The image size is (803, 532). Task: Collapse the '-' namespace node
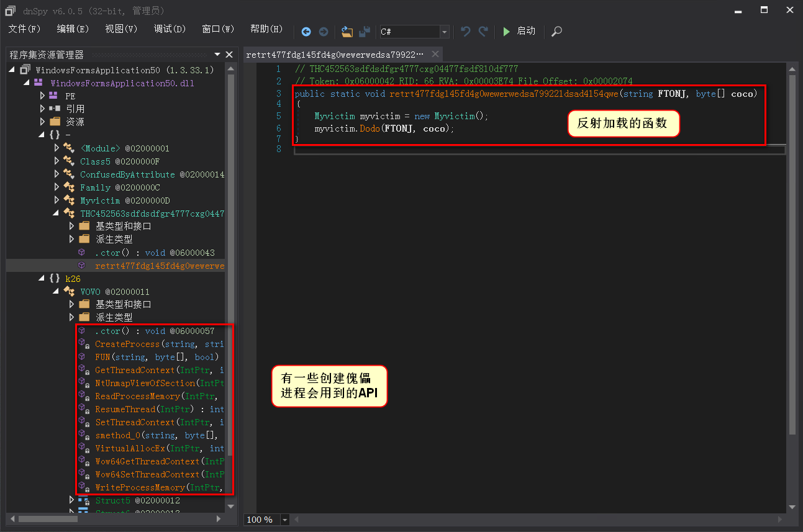42,135
